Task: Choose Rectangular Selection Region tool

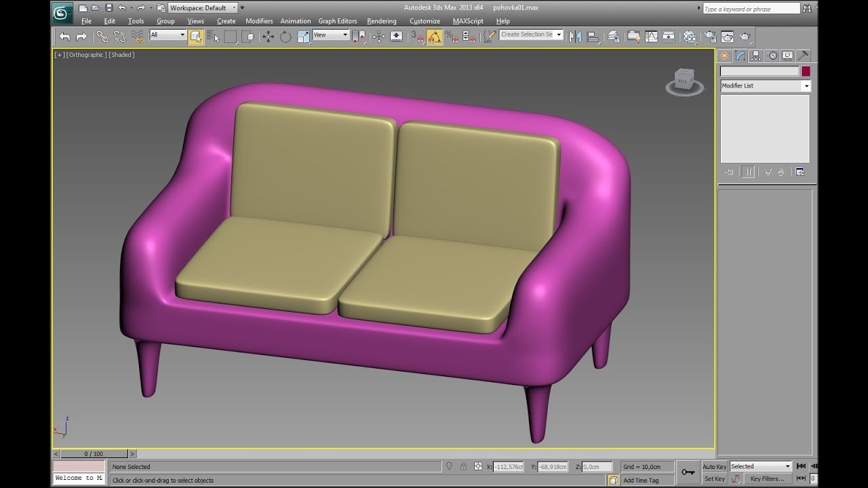Action: [231, 37]
